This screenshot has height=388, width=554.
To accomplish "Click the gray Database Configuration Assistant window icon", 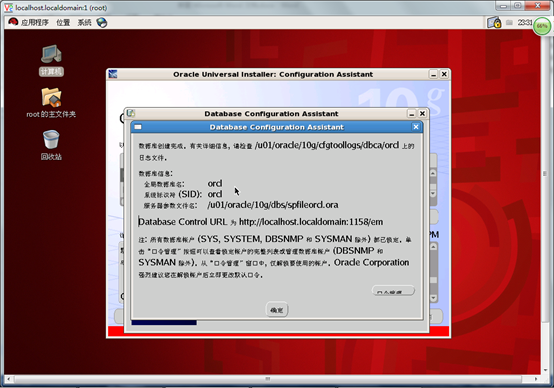I will pyautogui.click(x=131, y=113).
